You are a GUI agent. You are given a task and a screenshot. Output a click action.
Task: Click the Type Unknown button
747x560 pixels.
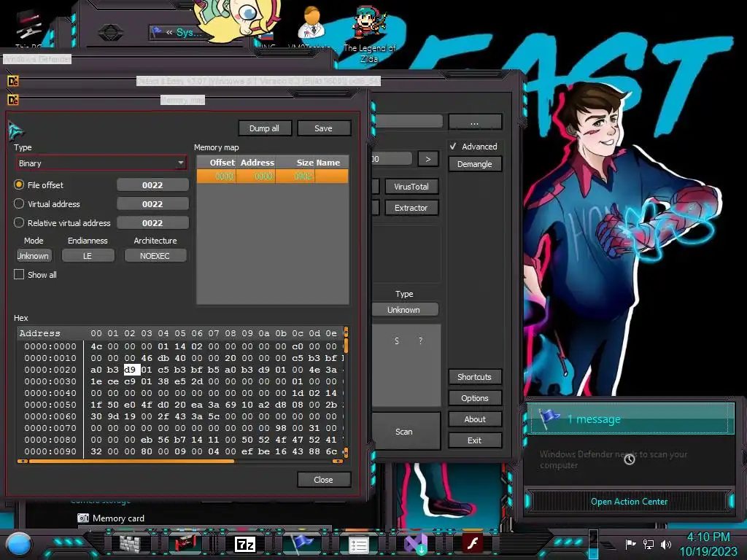404,309
